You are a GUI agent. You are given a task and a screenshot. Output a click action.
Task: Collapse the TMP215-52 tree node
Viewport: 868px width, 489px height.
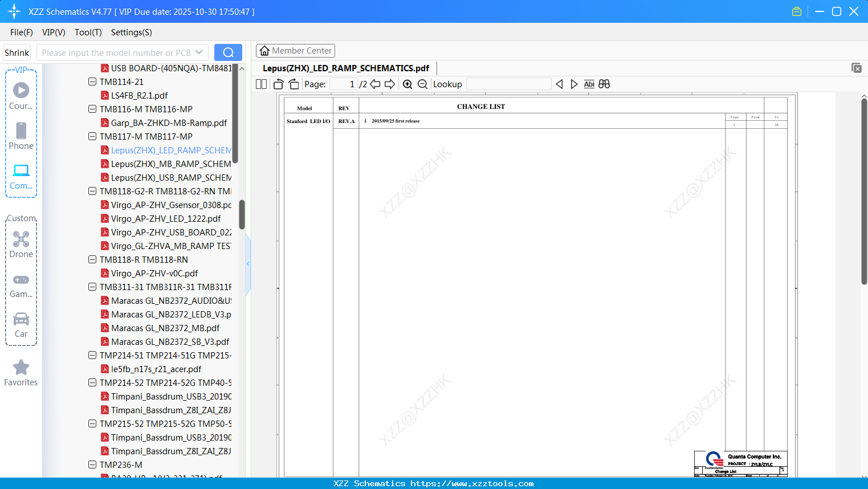tap(92, 423)
